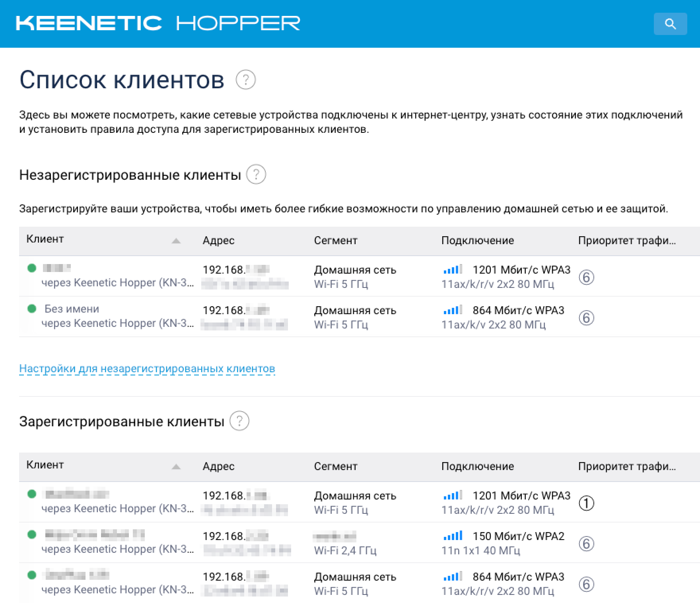Click priority 6 icon for registered 864 Мбит/с client
The image size is (700, 614).
point(586,584)
